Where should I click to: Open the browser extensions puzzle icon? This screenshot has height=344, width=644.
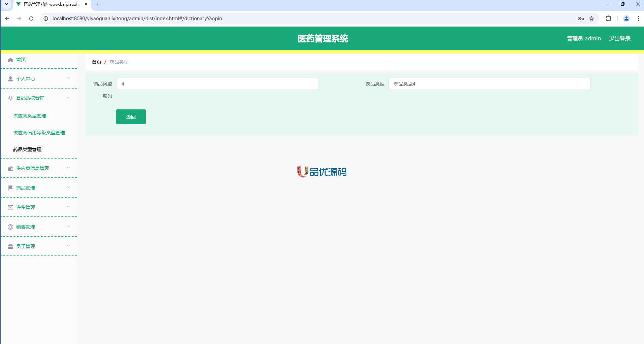pyautogui.click(x=608, y=19)
